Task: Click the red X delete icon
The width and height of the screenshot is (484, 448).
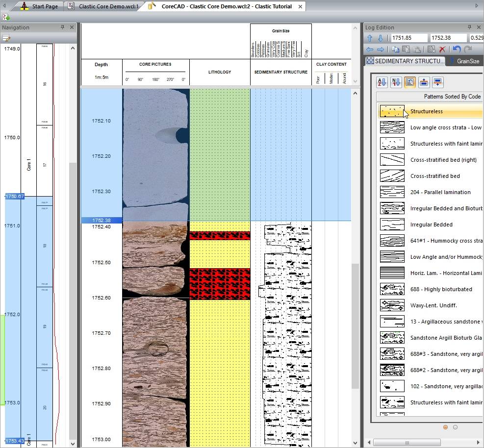Action: [x=442, y=50]
